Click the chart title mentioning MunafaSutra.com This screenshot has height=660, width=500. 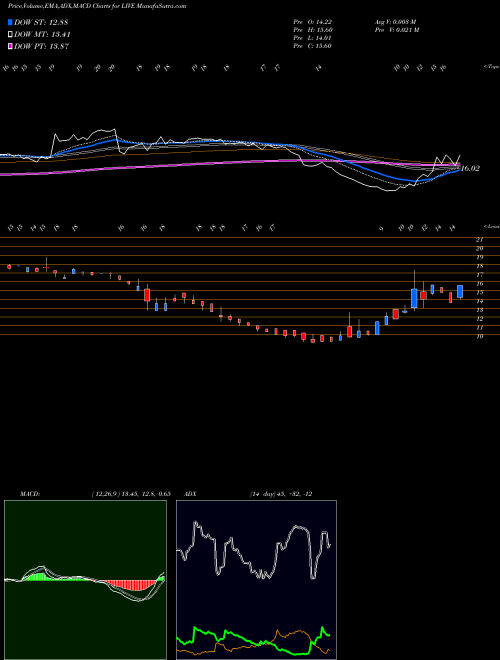click(x=98, y=6)
